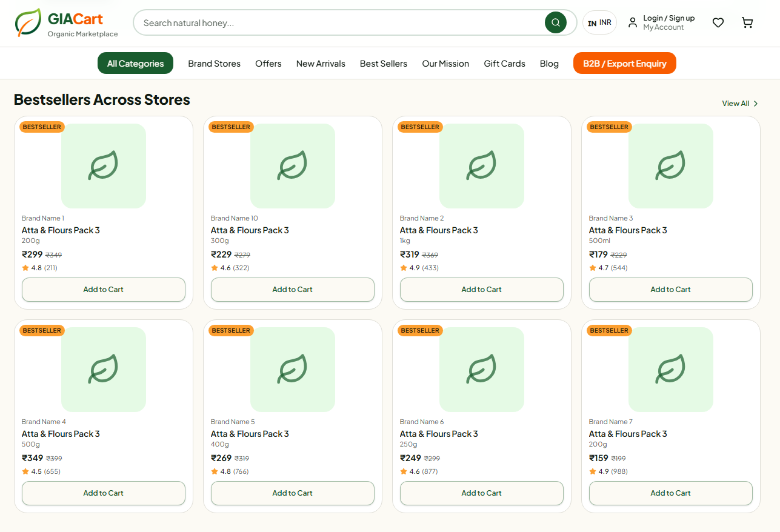
Task: Click the ₹299 price
Action: [32, 254]
